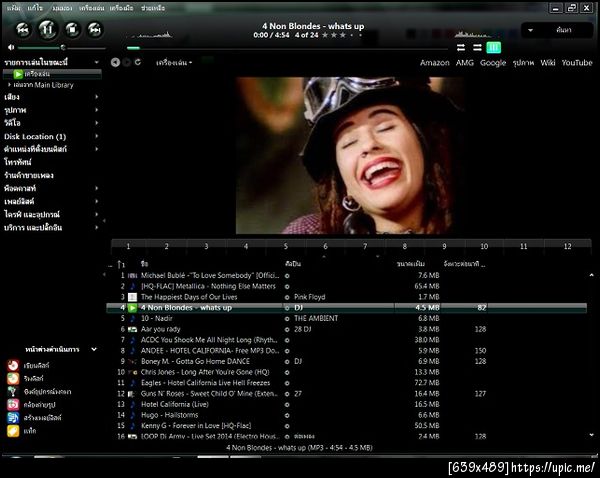Select the Playlists (เพลย์ลิสต์) sidebar item
Viewport: 600px width, 478px height.
(19, 201)
